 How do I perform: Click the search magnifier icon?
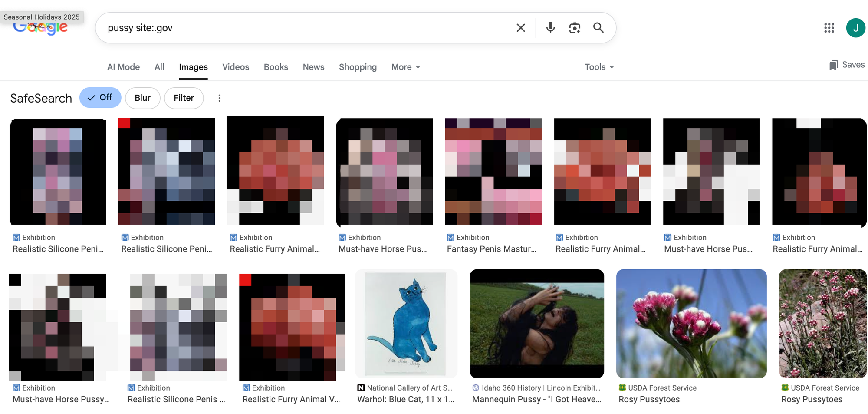598,27
